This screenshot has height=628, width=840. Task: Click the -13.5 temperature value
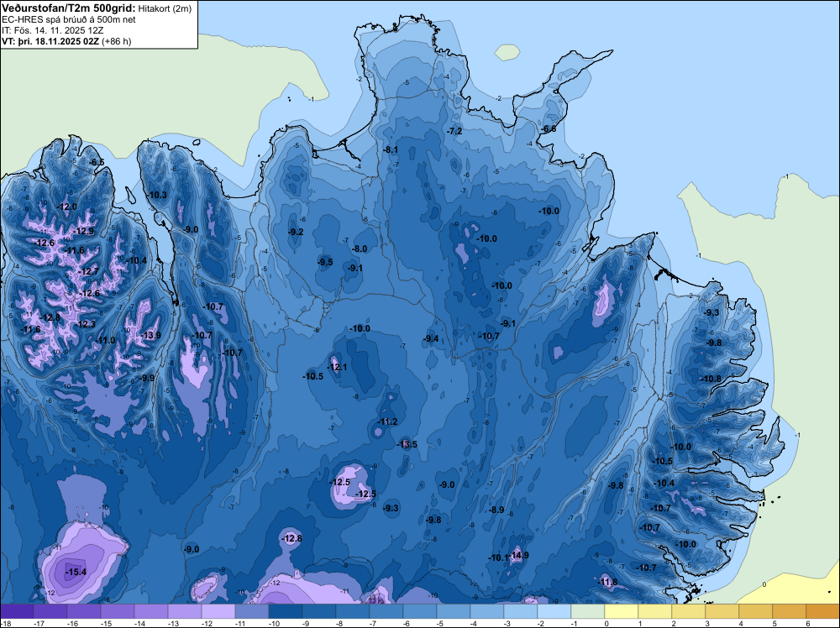tap(407, 444)
